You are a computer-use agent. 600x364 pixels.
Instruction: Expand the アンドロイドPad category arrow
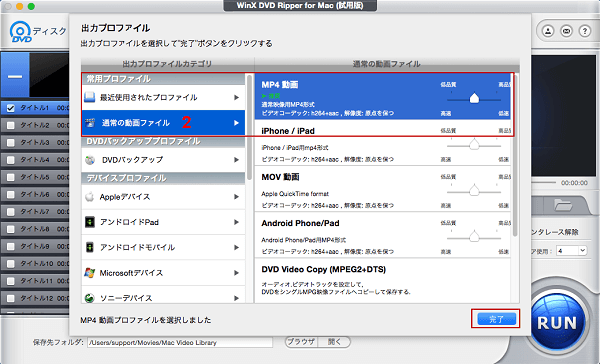(236, 222)
